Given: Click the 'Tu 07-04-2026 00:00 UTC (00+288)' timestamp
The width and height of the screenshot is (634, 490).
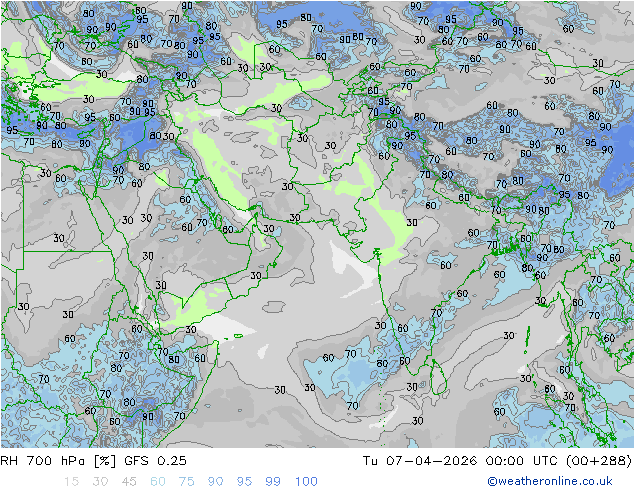Looking at the screenshot, I should (x=497, y=460).
